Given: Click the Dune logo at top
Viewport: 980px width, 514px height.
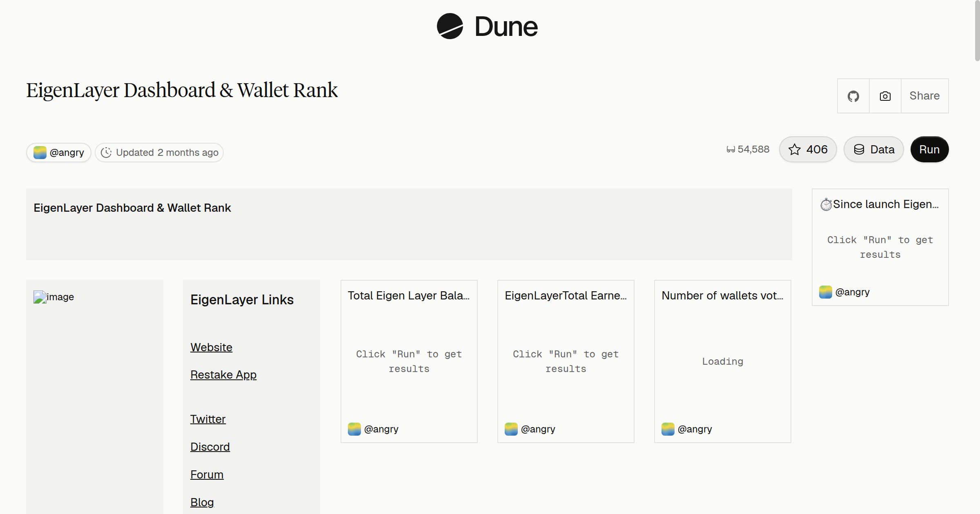Looking at the screenshot, I should (487, 26).
